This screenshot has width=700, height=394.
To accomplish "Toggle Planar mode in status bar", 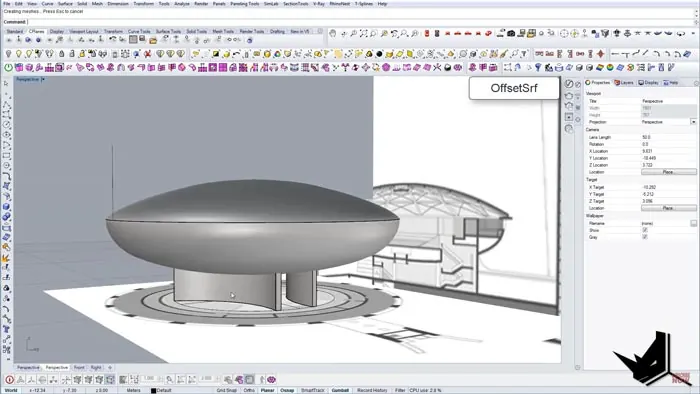I will point(267,390).
